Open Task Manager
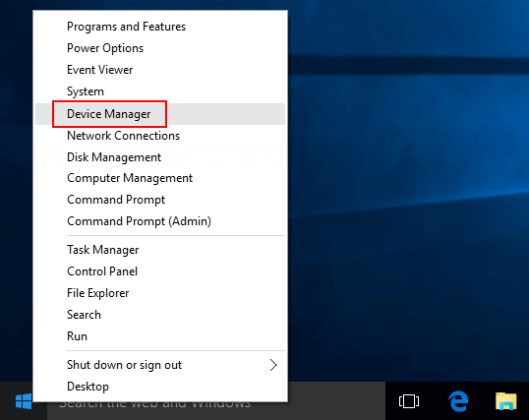The width and height of the screenshot is (529, 420). tap(160, 250)
